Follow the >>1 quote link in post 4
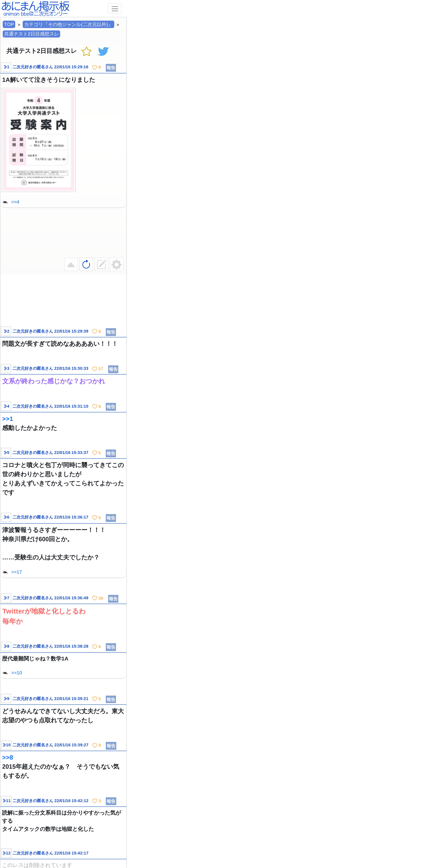The width and height of the screenshot is (434, 868). (8, 419)
